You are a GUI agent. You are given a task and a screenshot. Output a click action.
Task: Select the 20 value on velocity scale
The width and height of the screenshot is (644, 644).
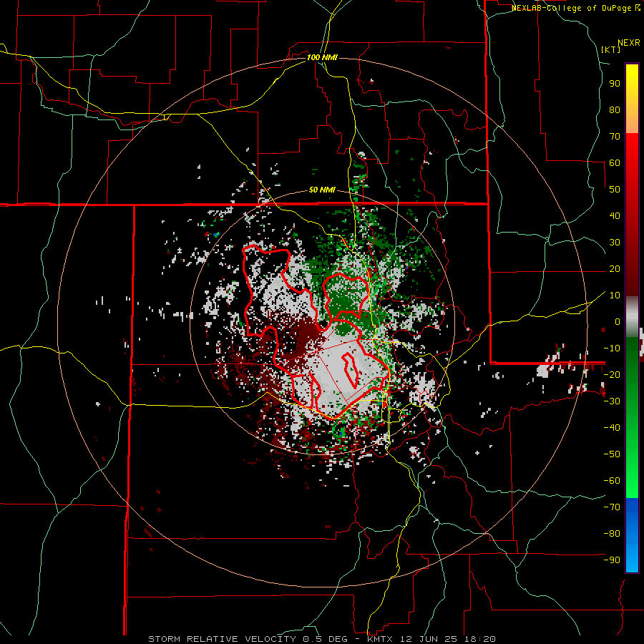(x=615, y=268)
